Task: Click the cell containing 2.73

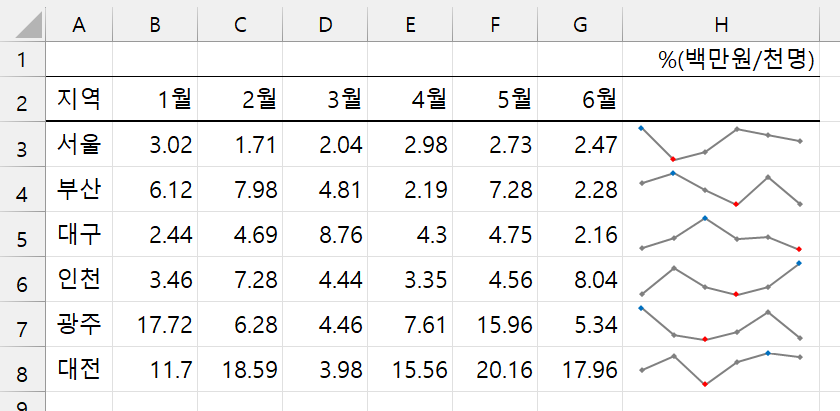Action: [495, 145]
